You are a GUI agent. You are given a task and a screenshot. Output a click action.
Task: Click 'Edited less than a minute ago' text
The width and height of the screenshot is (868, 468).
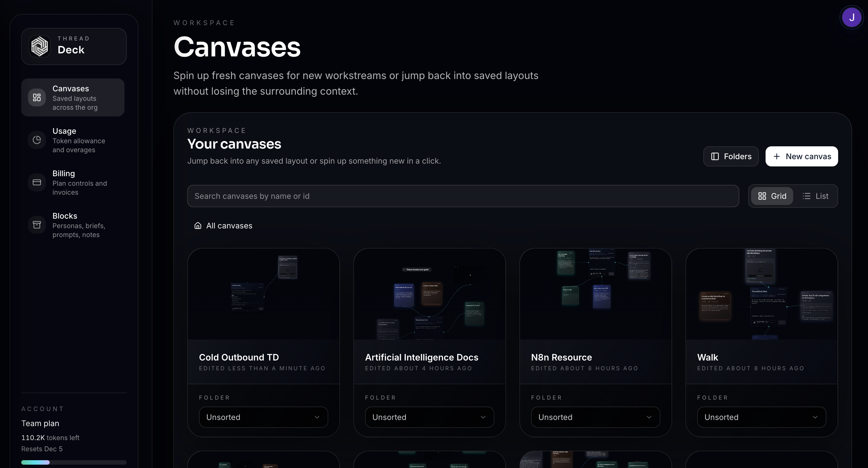pyautogui.click(x=262, y=368)
